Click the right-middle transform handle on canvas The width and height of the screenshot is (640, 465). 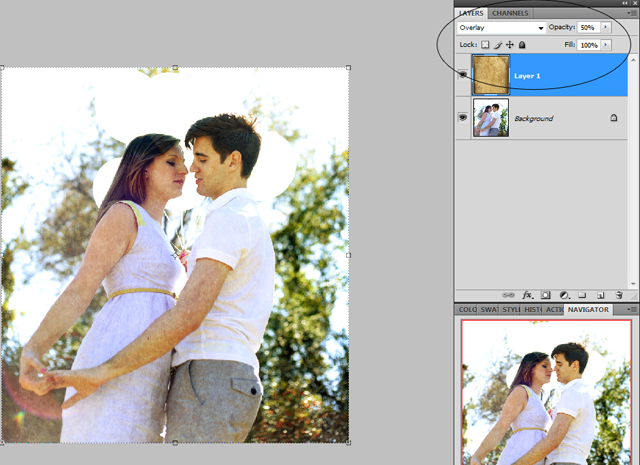click(x=348, y=255)
